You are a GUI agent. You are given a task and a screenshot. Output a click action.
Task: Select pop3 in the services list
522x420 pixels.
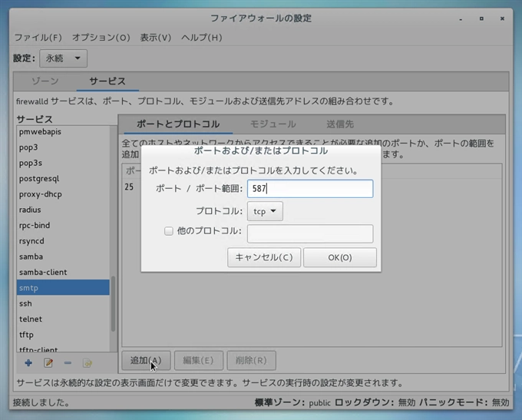63,147
